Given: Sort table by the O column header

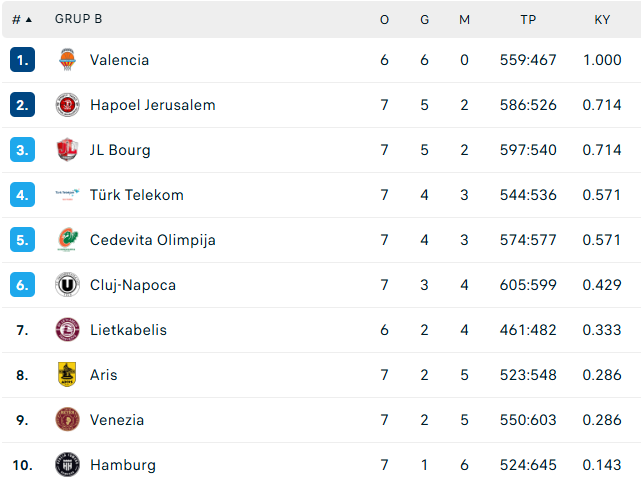Looking at the screenshot, I should pos(384,20).
